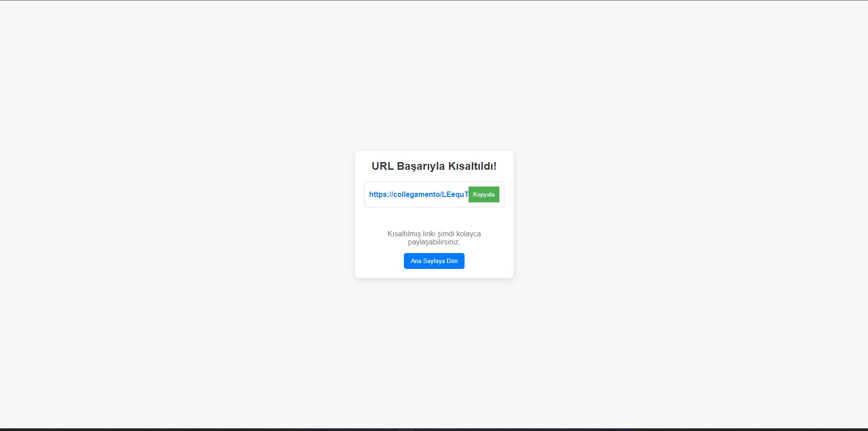868x431 pixels.
Task: Click the 'Kopyala' label on green button
Action: coord(484,194)
